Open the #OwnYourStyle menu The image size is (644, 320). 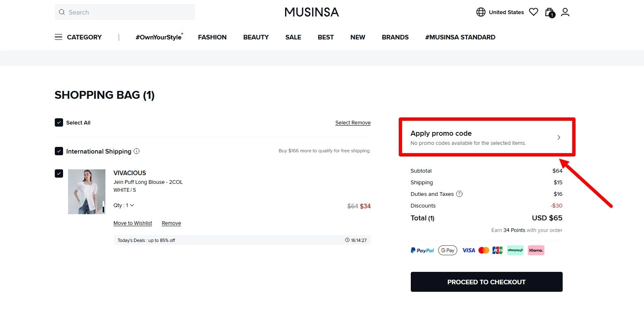pos(159,37)
